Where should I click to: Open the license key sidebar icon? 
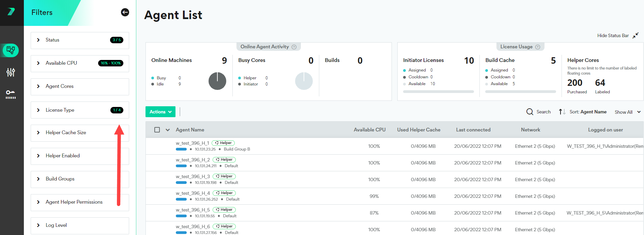pyautogui.click(x=11, y=94)
